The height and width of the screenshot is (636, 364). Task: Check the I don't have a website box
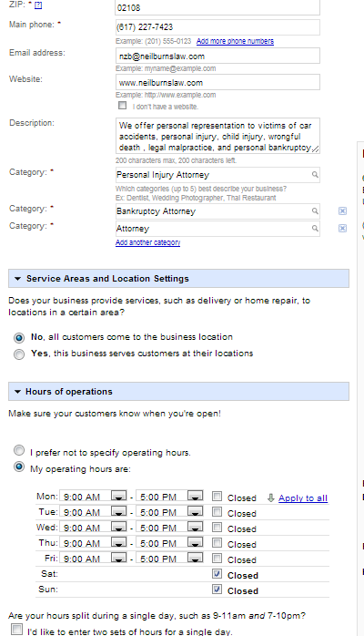tap(122, 106)
